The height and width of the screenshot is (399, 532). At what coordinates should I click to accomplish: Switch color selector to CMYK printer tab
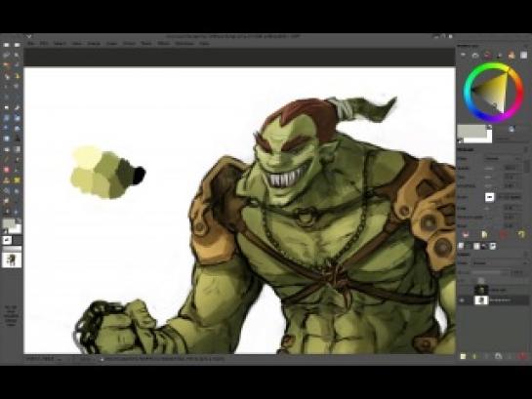[x=475, y=55]
